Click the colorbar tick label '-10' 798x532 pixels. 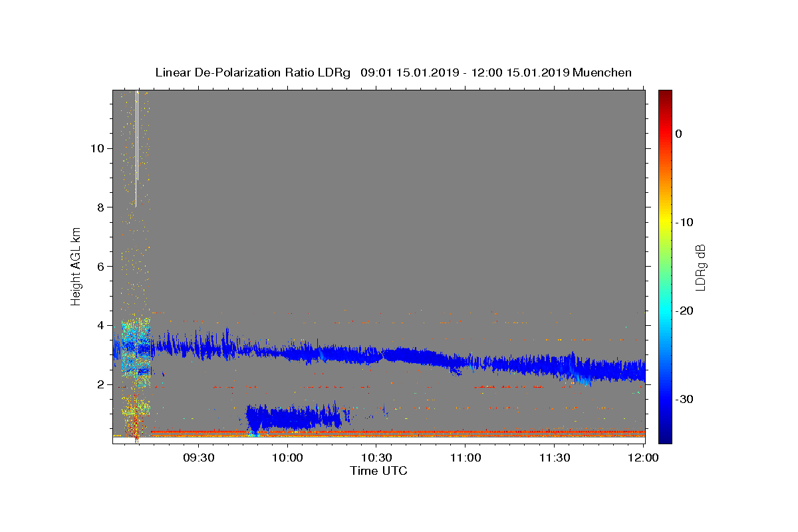pos(684,222)
